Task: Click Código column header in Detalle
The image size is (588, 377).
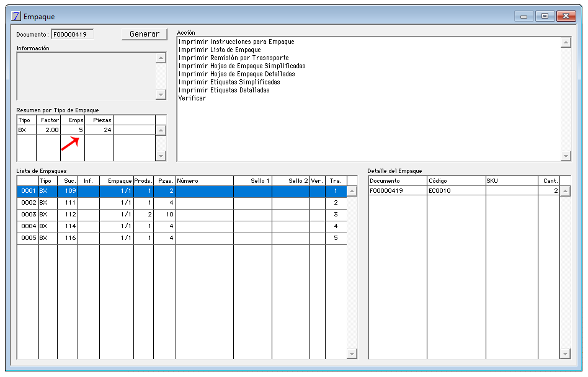Action: 457,181
